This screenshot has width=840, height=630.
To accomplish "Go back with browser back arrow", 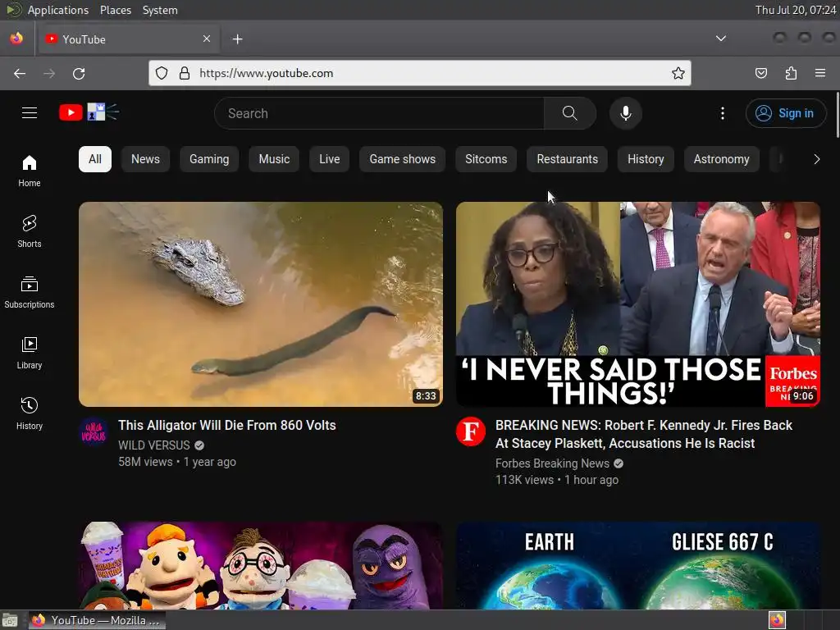I will pos(20,73).
